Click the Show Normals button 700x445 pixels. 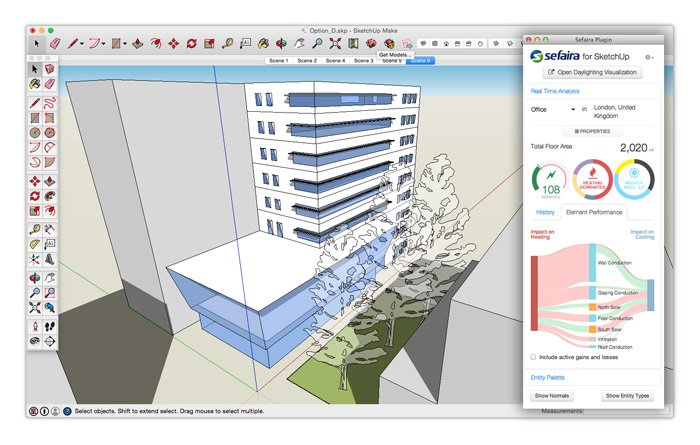pos(552,396)
